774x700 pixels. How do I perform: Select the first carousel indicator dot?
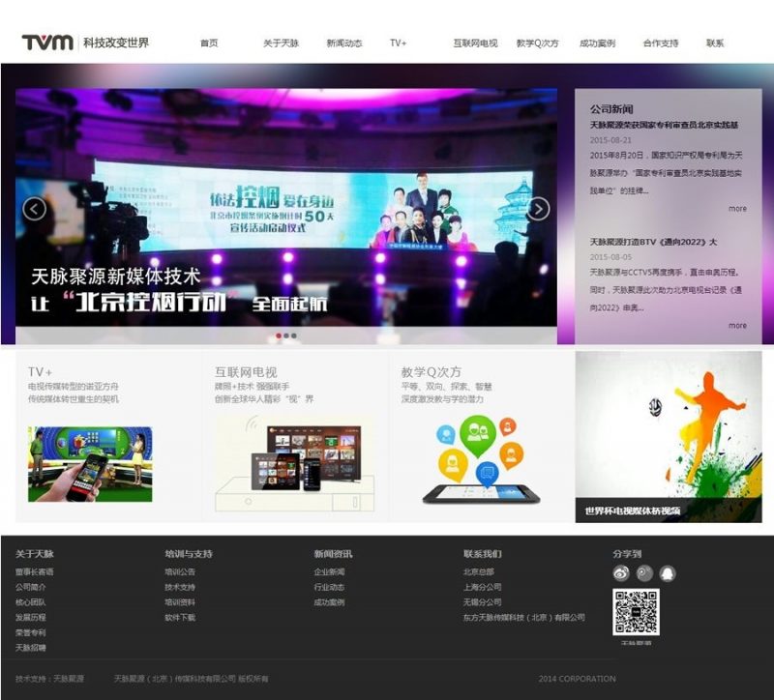point(279,335)
